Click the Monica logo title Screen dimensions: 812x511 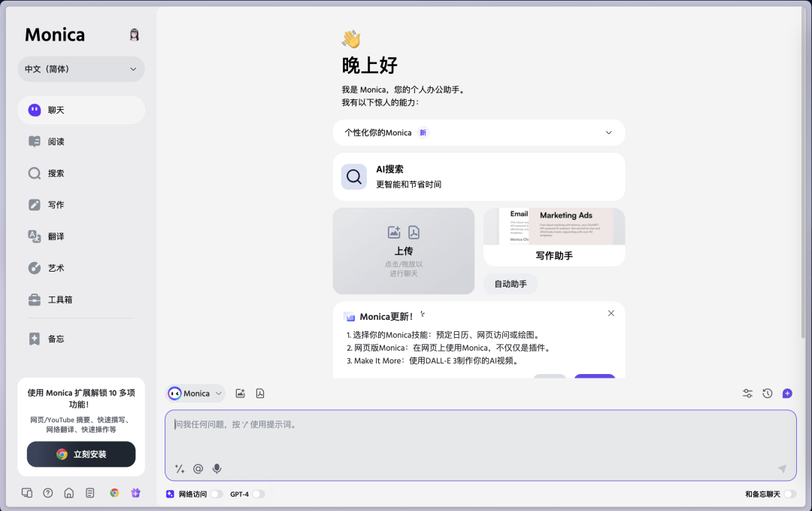55,35
